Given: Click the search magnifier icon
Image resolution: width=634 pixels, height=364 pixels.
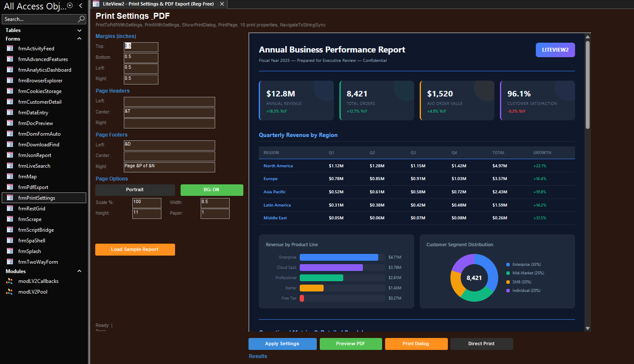Looking at the screenshot, I should [x=81, y=19].
